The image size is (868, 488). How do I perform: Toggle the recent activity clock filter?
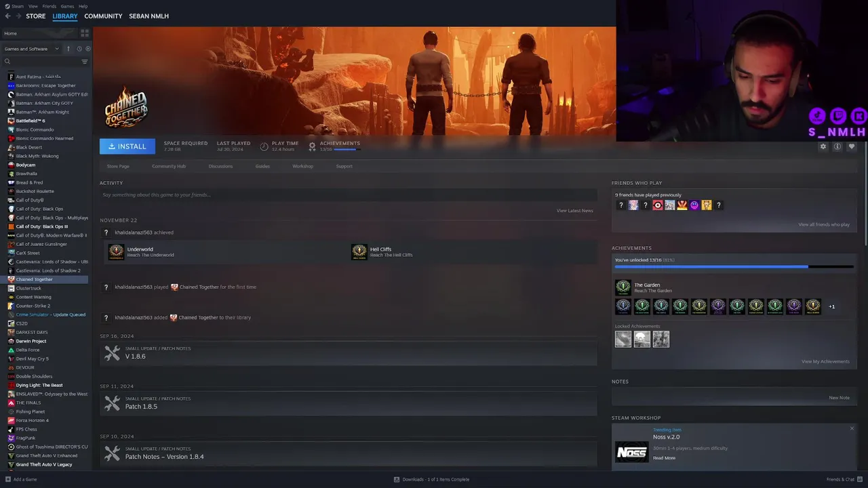tap(79, 49)
